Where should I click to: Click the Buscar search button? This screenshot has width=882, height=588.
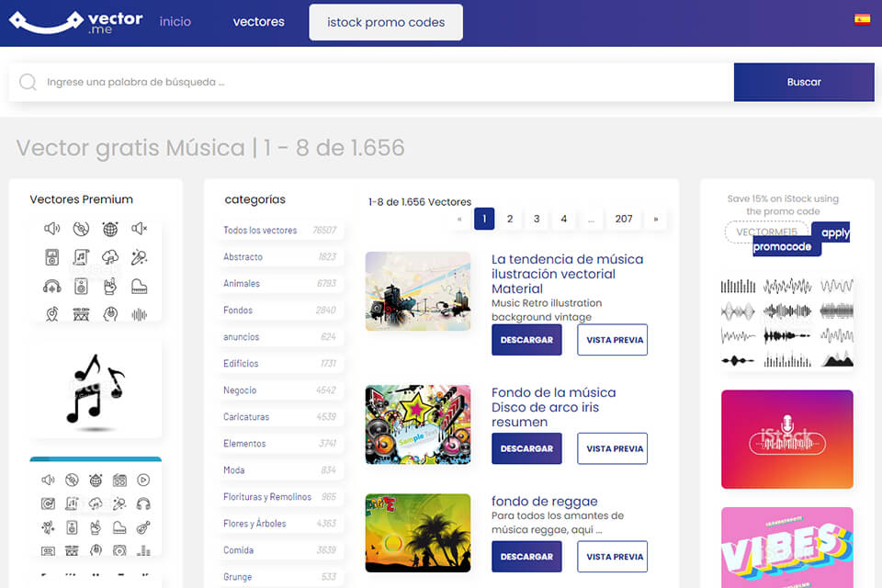point(804,82)
